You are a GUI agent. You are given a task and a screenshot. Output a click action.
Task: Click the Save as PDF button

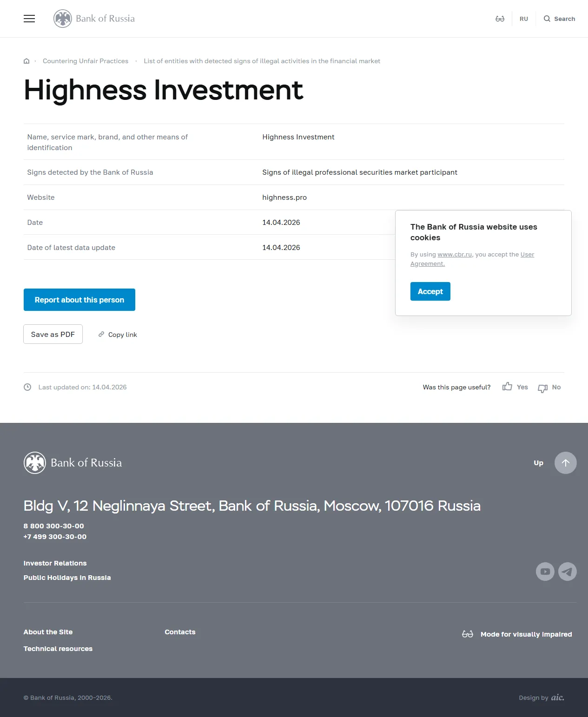53,334
